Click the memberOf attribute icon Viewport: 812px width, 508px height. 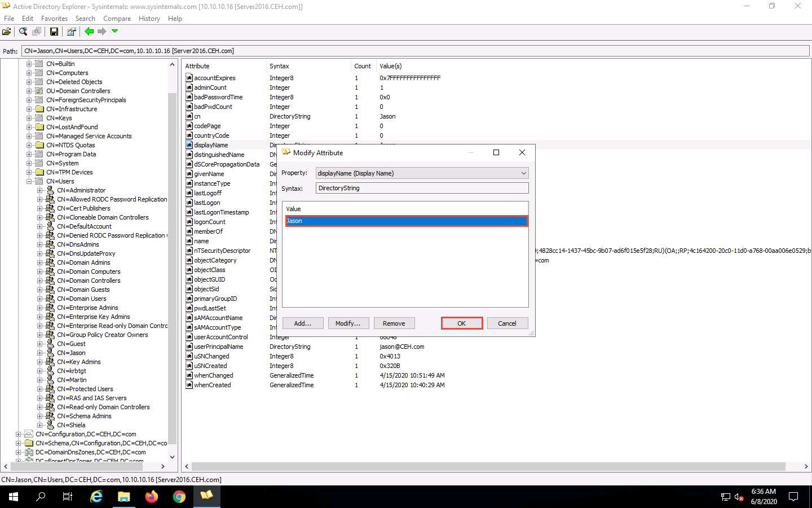coord(189,231)
